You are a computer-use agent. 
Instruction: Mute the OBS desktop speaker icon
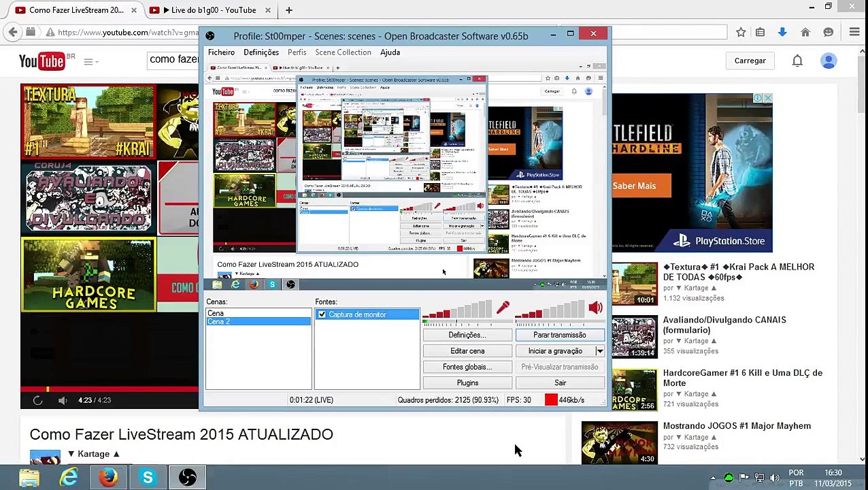[x=596, y=308]
